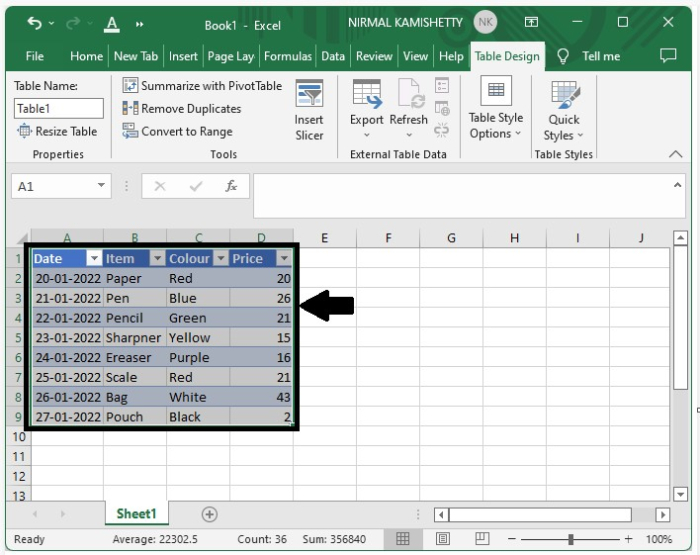Click Insert Slicer icon
The width and height of the screenshot is (700, 555).
309,93
